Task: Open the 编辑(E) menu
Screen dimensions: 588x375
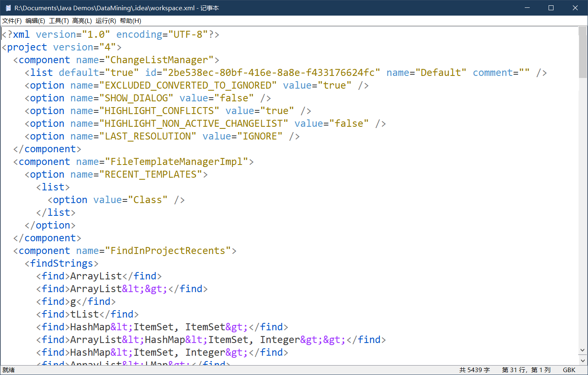Action: [35, 21]
